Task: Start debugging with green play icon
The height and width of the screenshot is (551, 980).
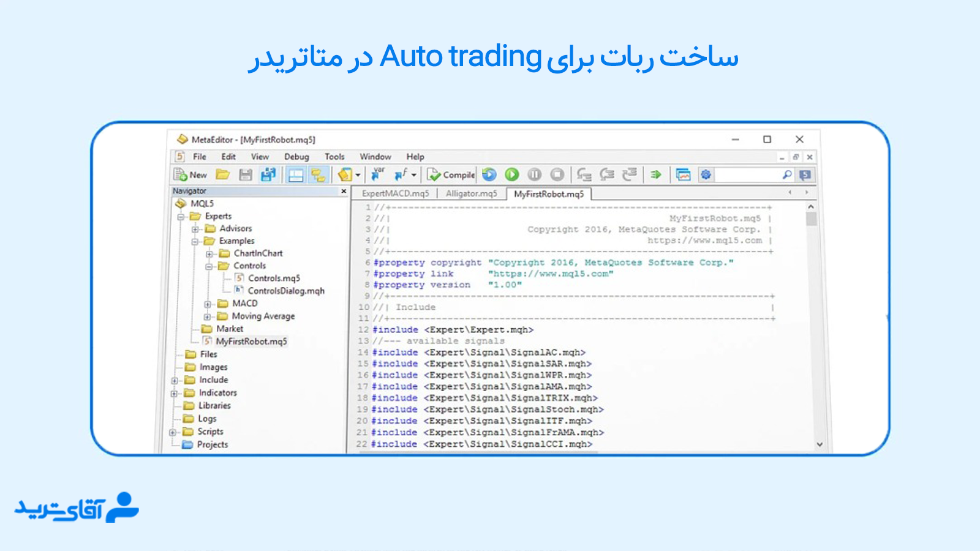Action: click(x=512, y=175)
